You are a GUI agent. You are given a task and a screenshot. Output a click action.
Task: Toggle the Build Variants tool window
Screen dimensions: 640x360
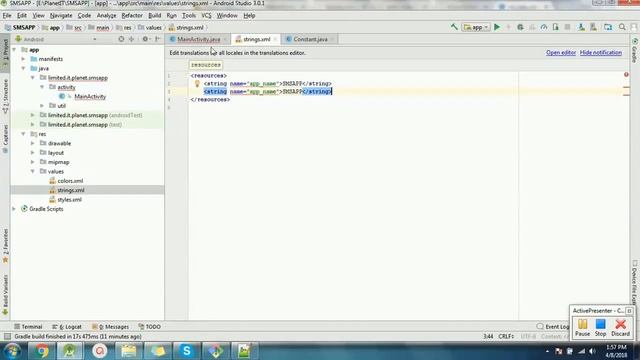(5, 295)
